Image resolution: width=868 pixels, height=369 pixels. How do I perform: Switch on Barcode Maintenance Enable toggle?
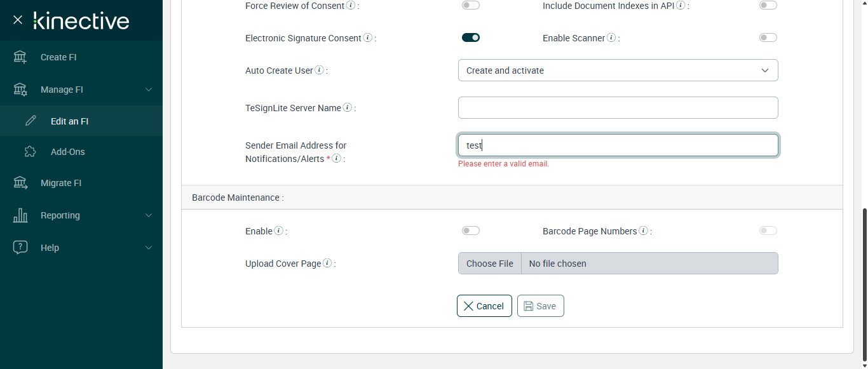click(x=471, y=231)
